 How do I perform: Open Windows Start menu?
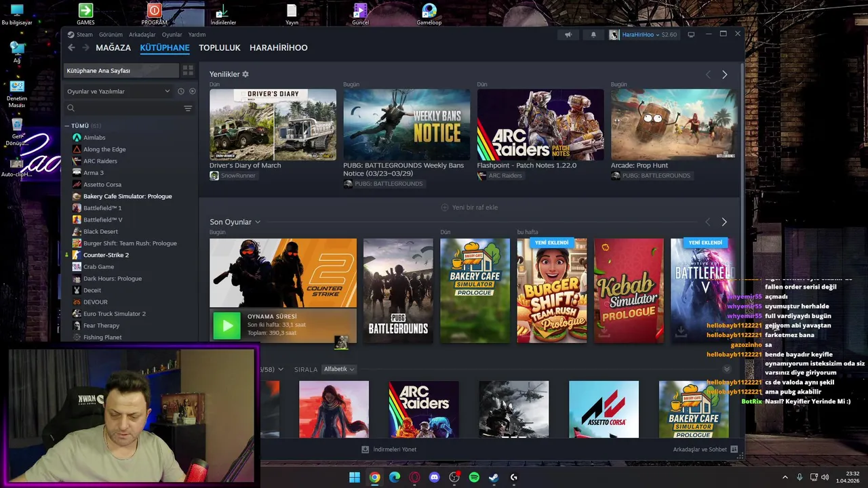(x=355, y=477)
